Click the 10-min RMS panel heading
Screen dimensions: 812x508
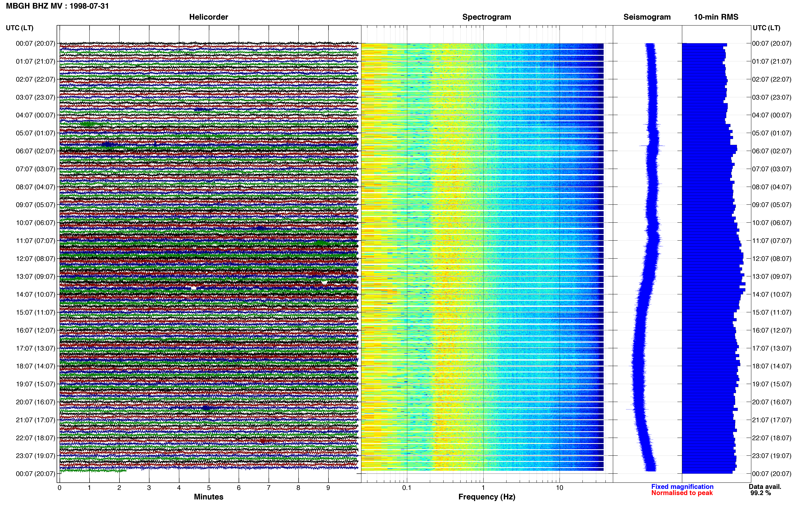pyautogui.click(x=716, y=17)
